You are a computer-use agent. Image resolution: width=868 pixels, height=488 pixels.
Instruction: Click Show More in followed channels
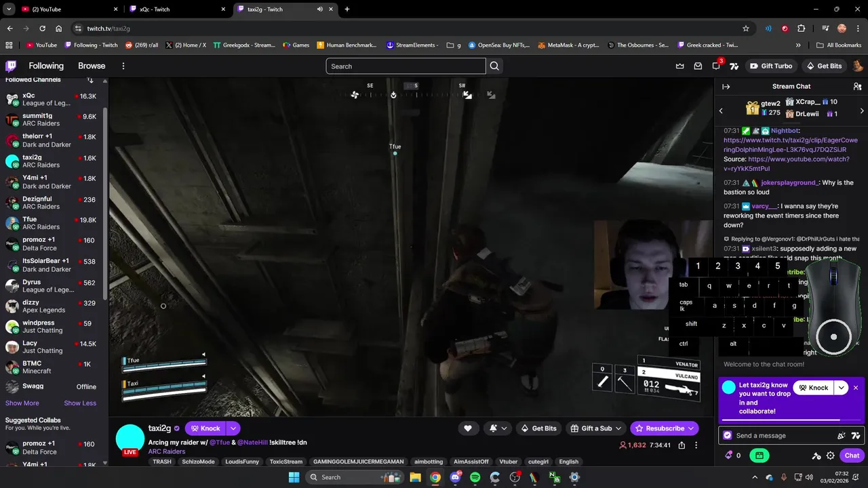(22, 403)
